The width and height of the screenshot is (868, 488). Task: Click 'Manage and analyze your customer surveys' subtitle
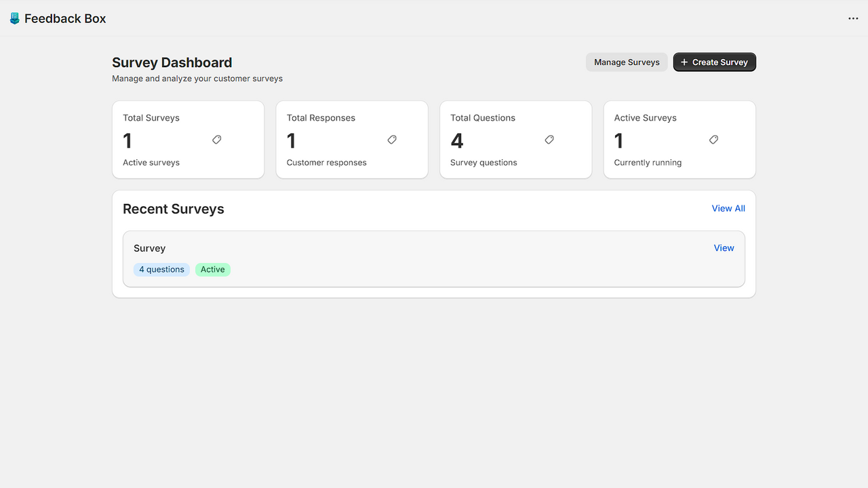click(197, 79)
